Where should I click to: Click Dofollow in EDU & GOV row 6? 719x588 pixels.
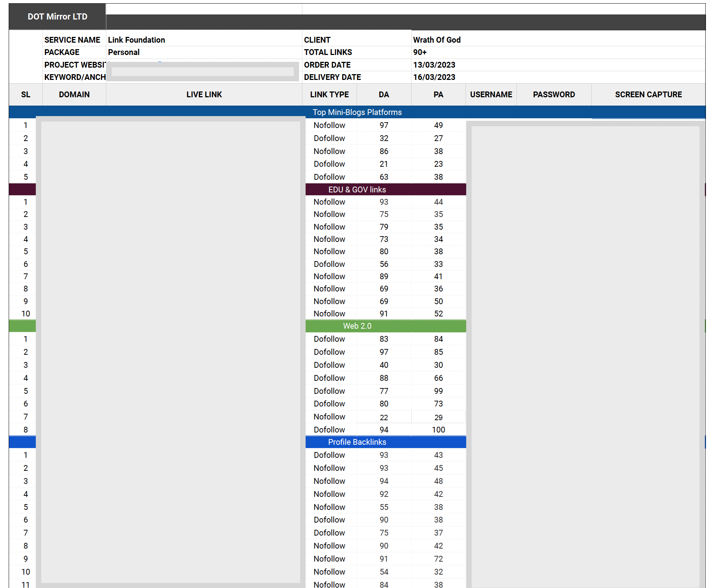[x=329, y=264]
